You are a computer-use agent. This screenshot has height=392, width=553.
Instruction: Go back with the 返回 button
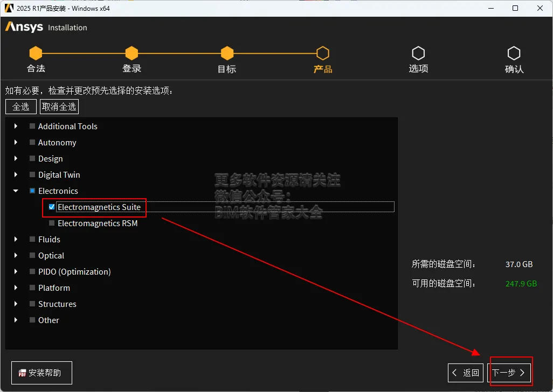tap(466, 373)
